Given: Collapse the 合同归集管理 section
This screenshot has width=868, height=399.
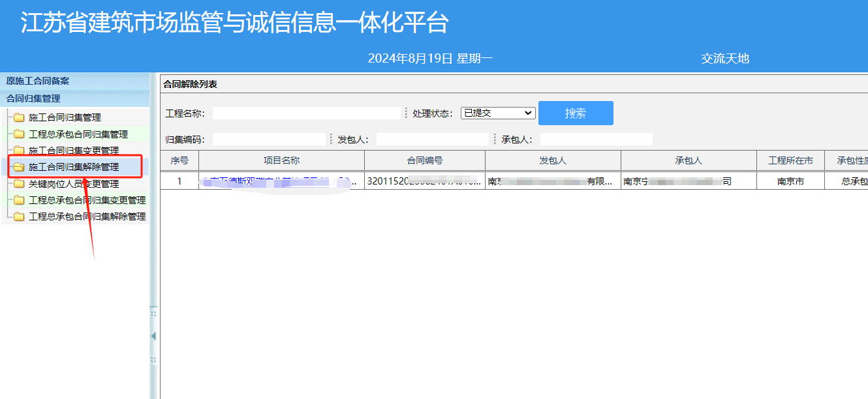Looking at the screenshot, I should [x=33, y=98].
